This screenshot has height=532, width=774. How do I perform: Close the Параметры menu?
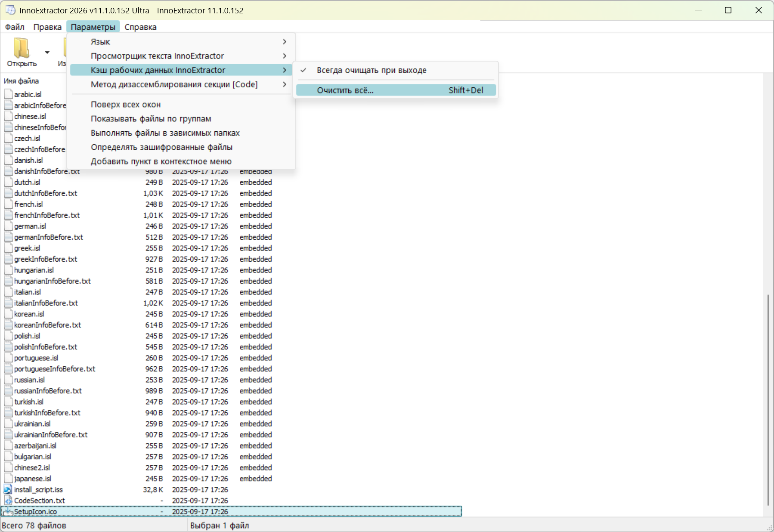pos(93,27)
